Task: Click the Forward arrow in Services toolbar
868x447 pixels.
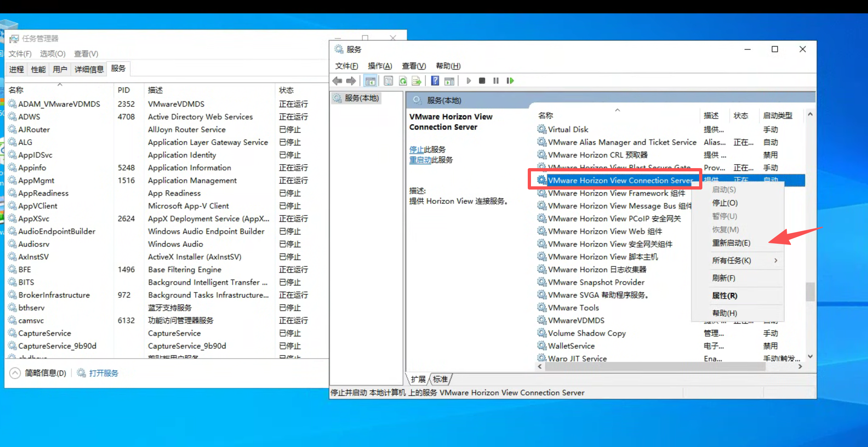Action: (351, 81)
